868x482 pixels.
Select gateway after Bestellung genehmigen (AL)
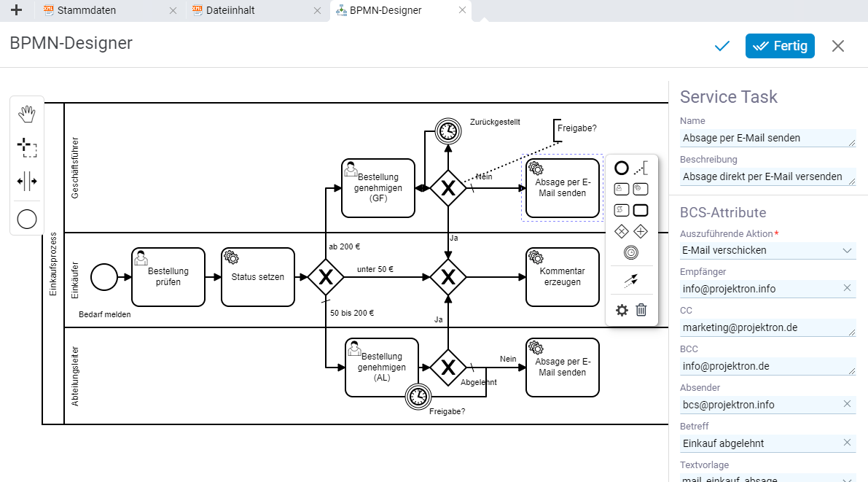[x=447, y=368]
